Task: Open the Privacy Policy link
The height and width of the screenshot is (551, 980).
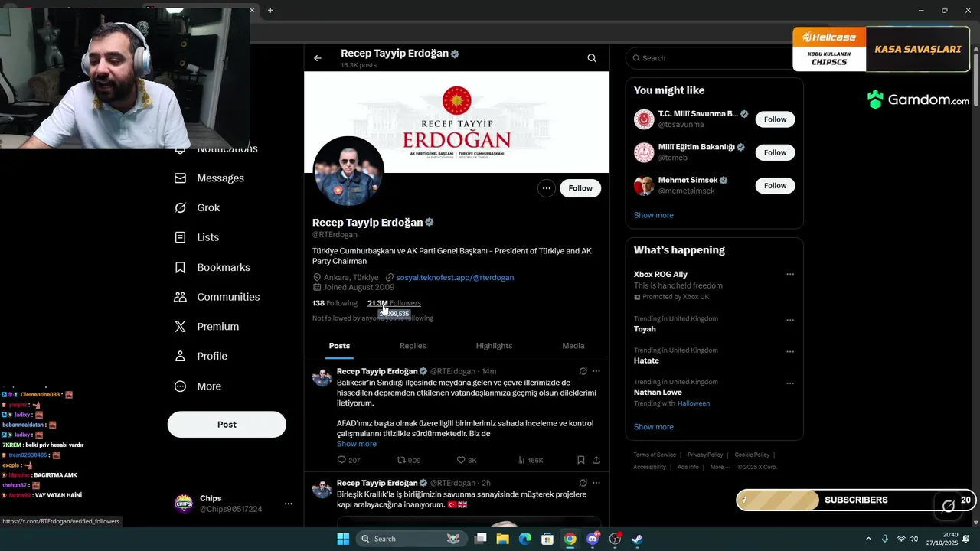Action: pos(705,455)
